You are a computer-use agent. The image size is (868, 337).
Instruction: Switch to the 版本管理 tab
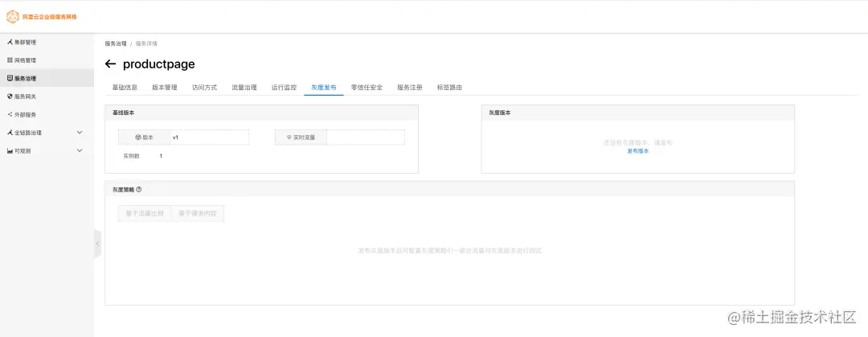165,88
